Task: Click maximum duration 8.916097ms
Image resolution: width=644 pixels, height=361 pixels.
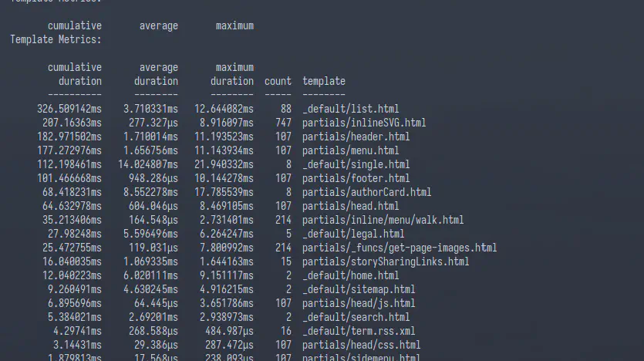Action: pyautogui.click(x=227, y=123)
